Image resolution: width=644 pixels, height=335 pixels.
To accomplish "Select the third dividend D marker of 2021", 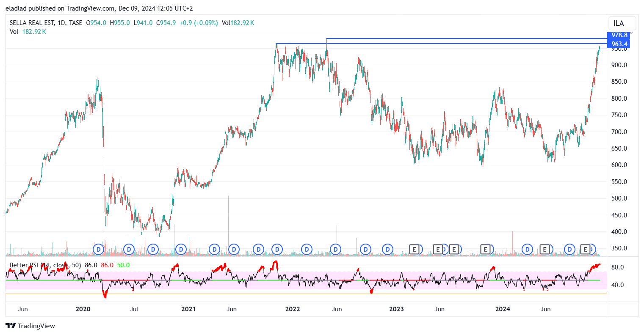I will (259, 249).
